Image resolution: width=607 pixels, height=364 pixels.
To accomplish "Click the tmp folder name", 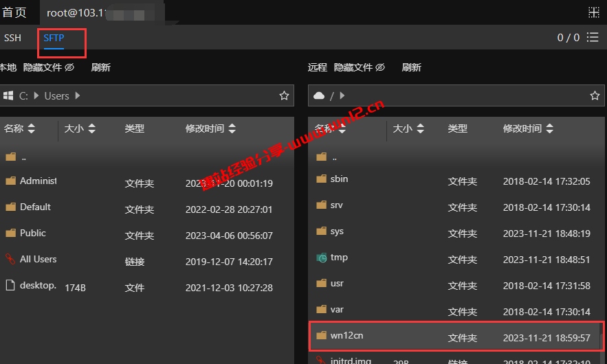I will click(339, 258).
